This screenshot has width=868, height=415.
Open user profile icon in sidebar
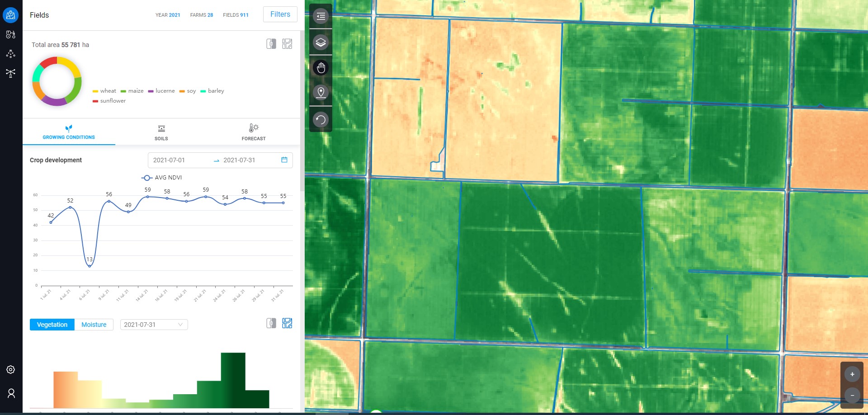[11, 393]
